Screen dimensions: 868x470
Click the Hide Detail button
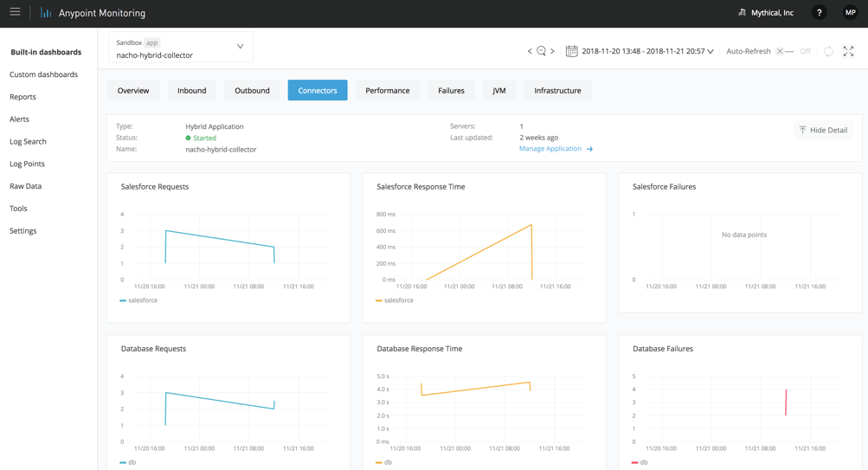click(x=824, y=130)
